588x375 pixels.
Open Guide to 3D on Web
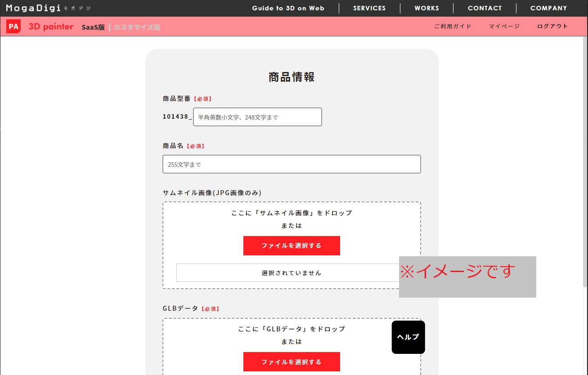point(288,8)
